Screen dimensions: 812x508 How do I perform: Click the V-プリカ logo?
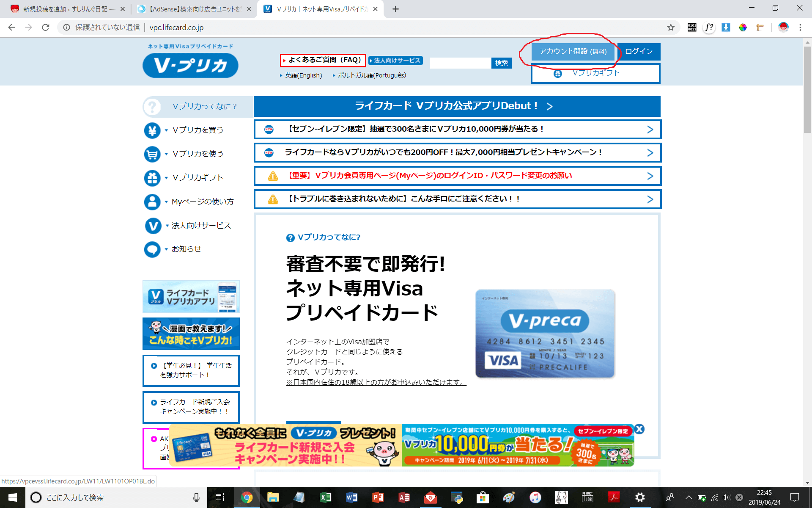[190, 65]
